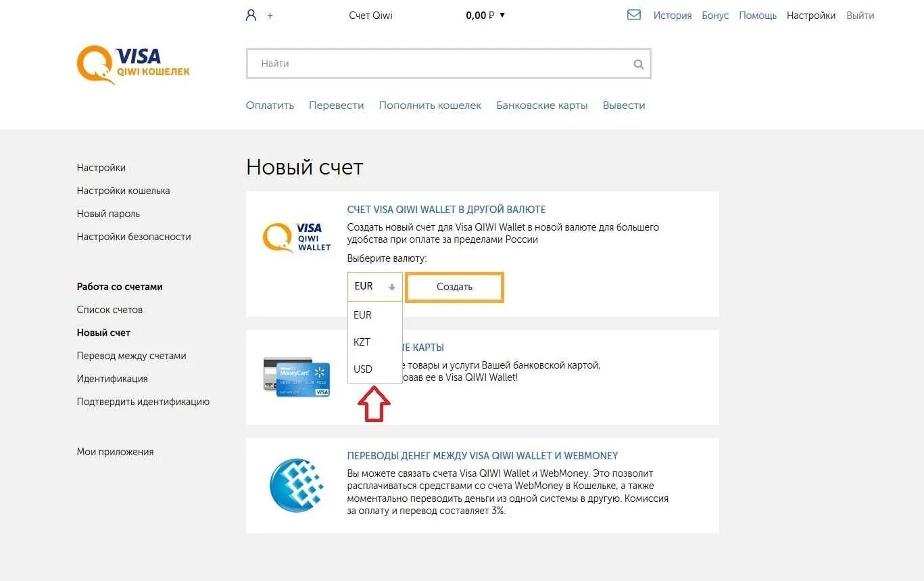Open Настройки безопасности in sidebar
924x581 pixels.
coord(134,237)
